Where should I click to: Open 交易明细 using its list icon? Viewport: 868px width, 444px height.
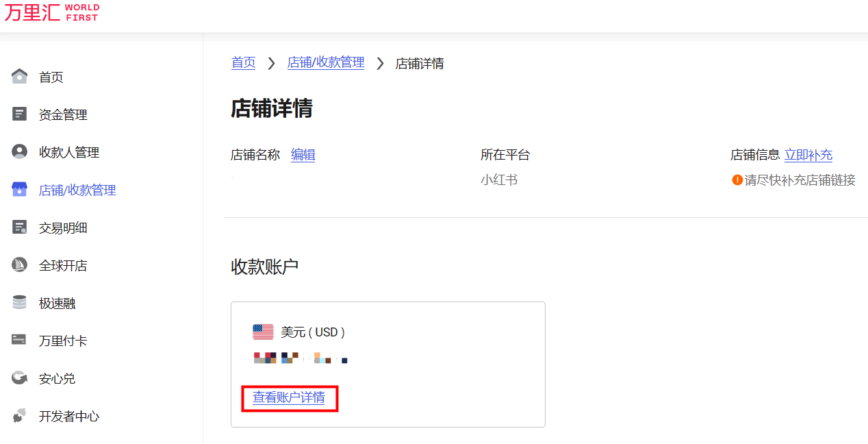(x=20, y=227)
